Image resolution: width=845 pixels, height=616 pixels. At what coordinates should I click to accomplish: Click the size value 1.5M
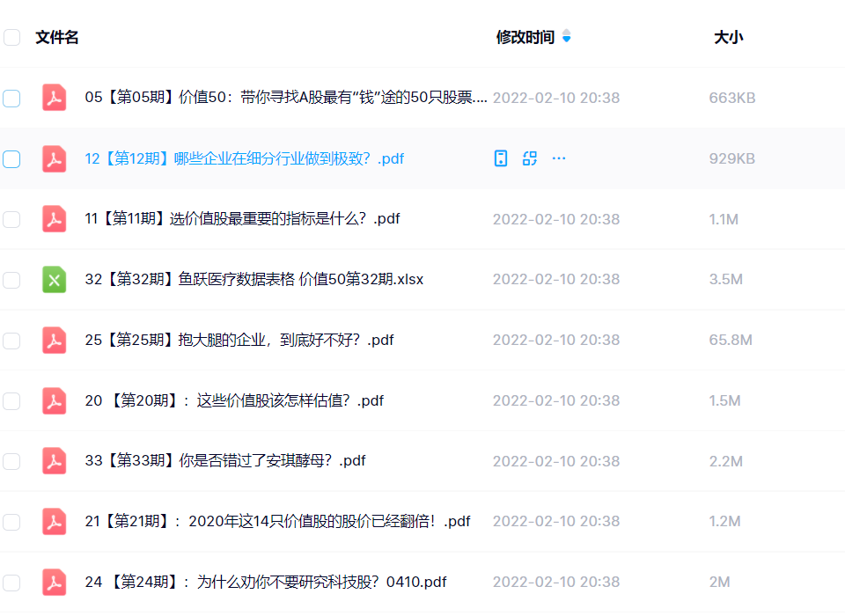point(724,401)
